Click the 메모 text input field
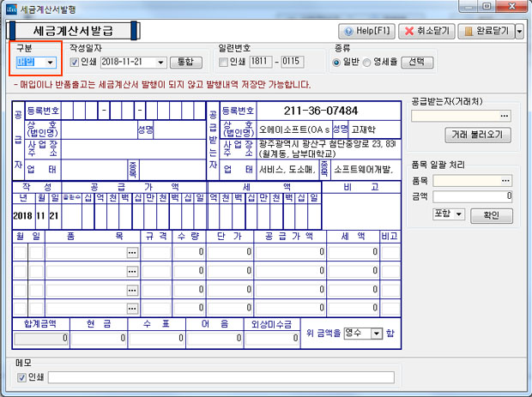532x397 pixels. coord(283,376)
